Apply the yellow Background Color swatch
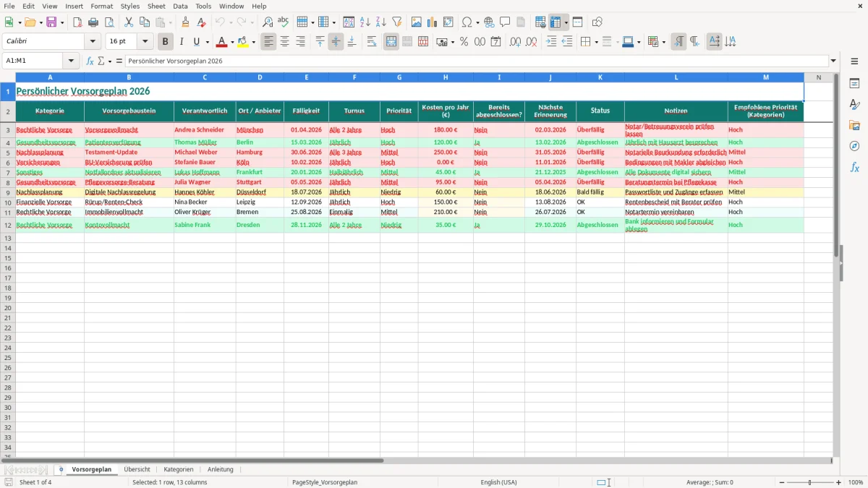Viewport: 868px width, 488px height. [244, 42]
